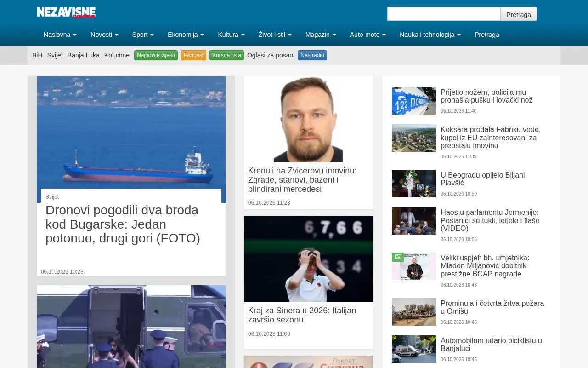Open the Auto-moto dropdown
Viewport: 588px width, 368px height.
pos(368,34)
